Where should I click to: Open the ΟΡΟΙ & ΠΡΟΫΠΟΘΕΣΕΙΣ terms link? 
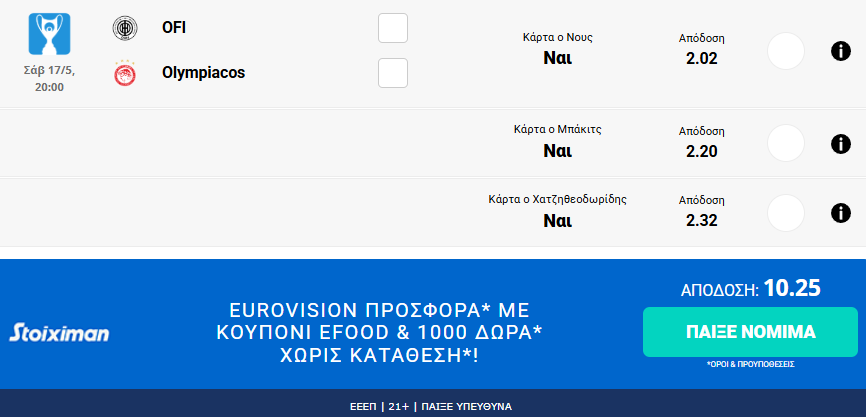[x=750, y=365]
